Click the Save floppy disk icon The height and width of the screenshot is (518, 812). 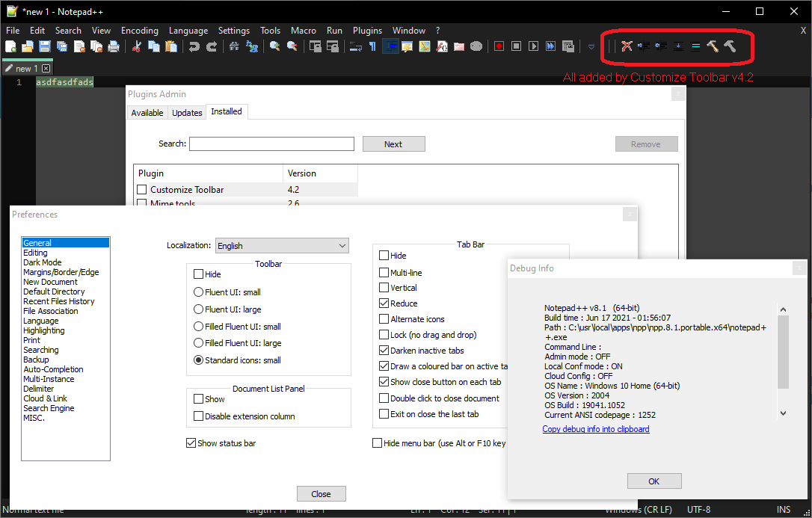pyautogui.click(x=45, y=46)
